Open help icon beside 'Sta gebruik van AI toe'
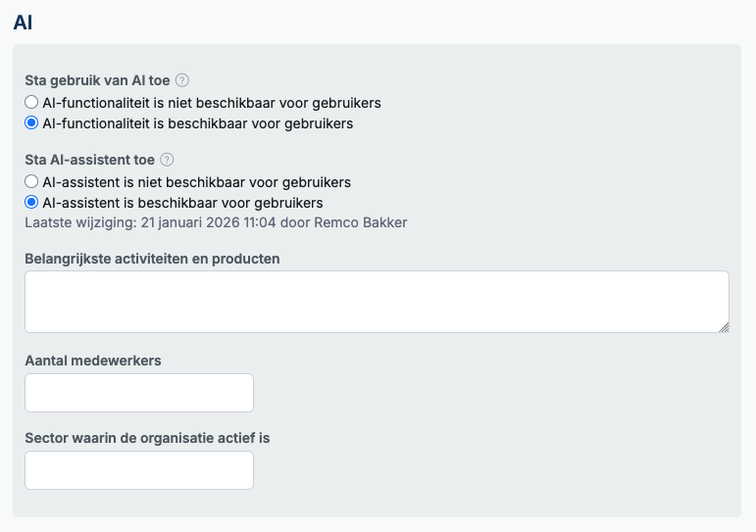Image resolution: width=756 pixels, height=532 pixels. (182, 80)
